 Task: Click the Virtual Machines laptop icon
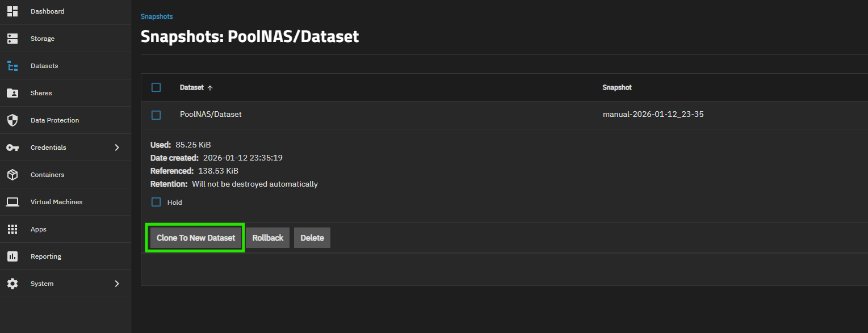[x=12, y=202]
